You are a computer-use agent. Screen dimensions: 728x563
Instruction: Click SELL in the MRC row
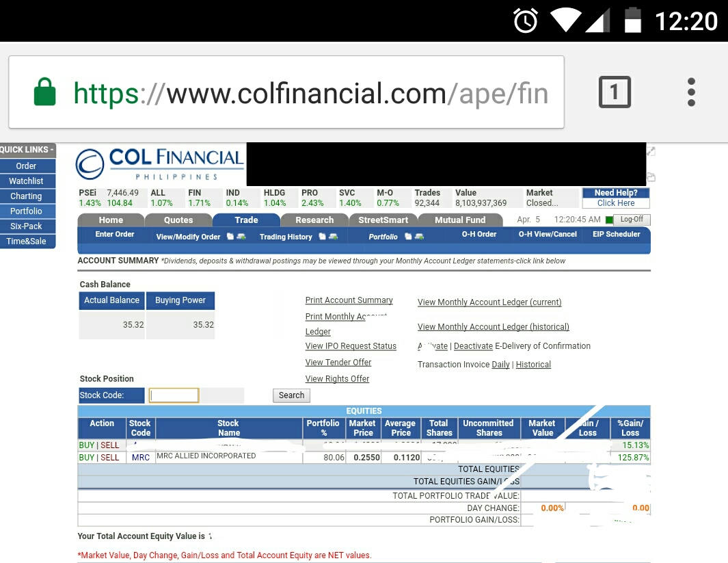(x=109, y=457)
